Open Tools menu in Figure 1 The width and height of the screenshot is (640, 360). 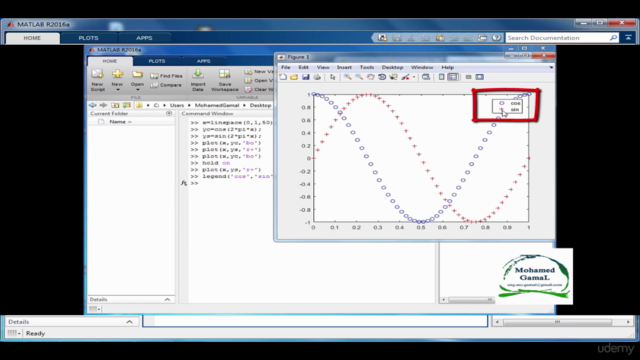[x=367, y=67]
